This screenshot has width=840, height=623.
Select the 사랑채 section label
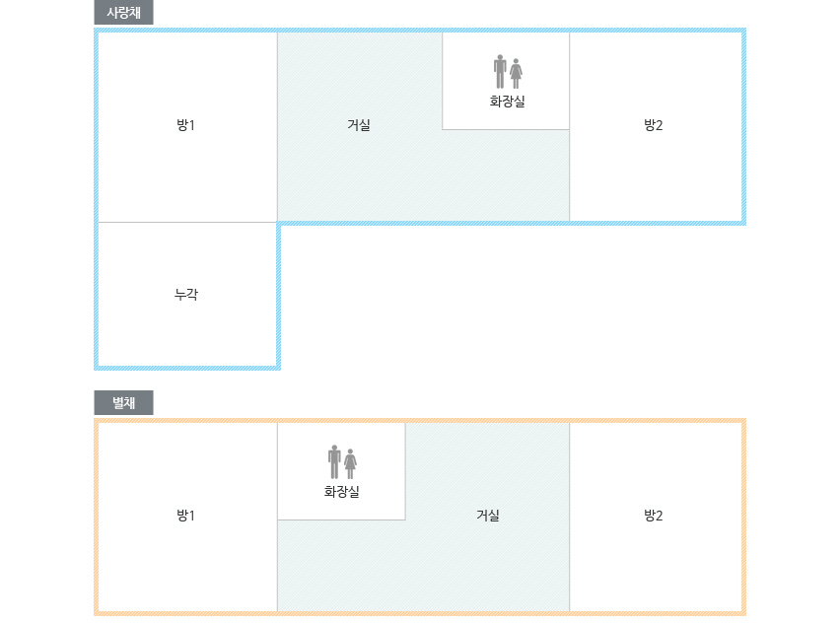click(124, 12)
